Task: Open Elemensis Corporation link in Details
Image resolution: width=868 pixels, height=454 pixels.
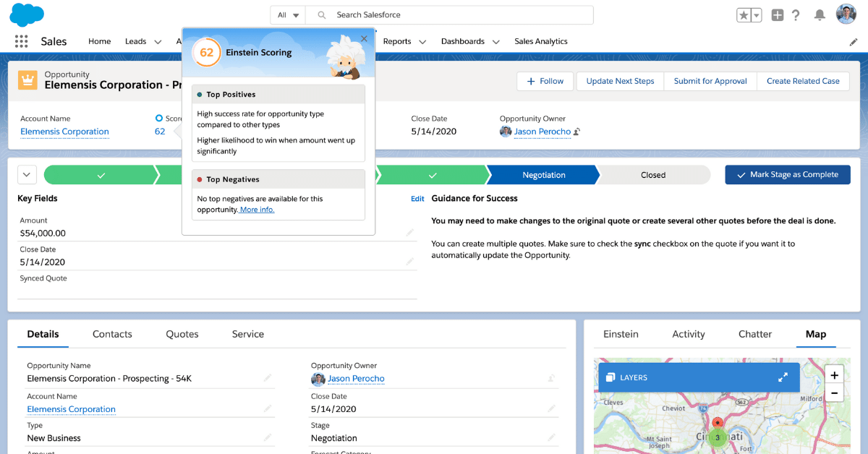Action: [71, 409]
